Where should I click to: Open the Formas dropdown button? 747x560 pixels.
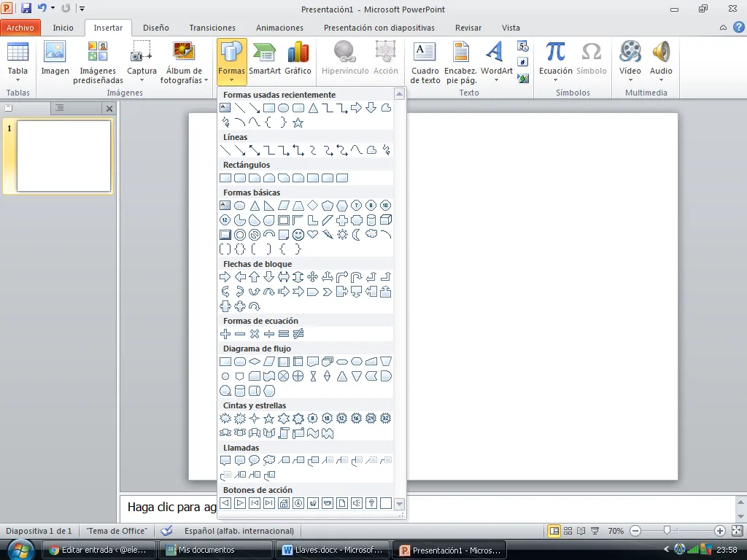click(x=231, y=61)
